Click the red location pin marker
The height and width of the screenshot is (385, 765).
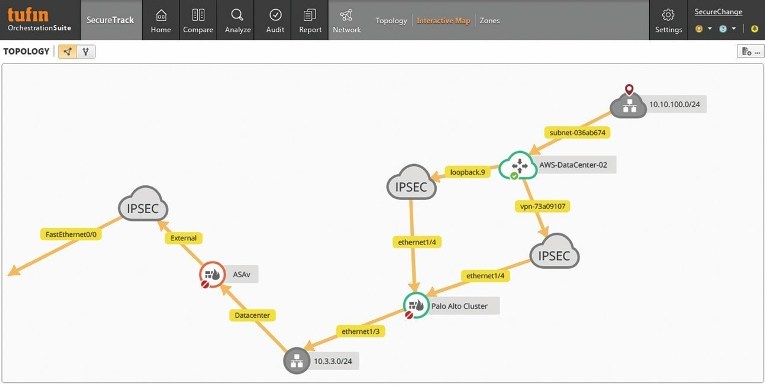(x=629, y=89)
